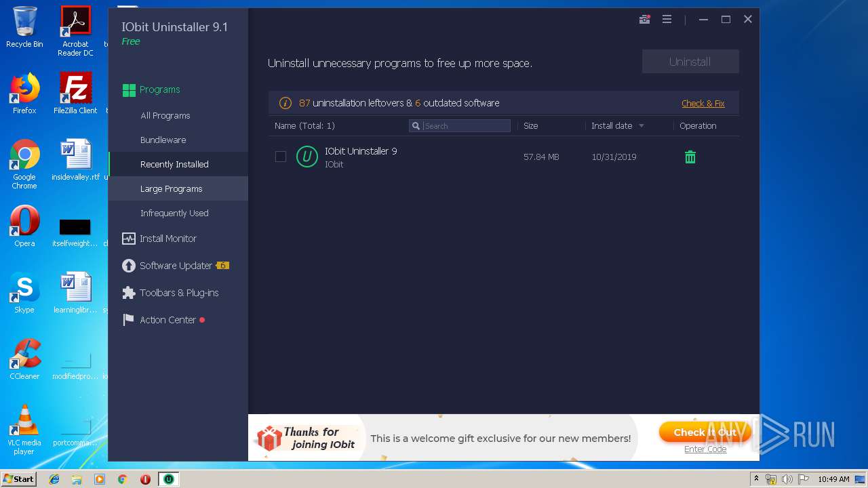
Task: Click IObit Uninstaller taskbar button
Action: tap(168, 479)
